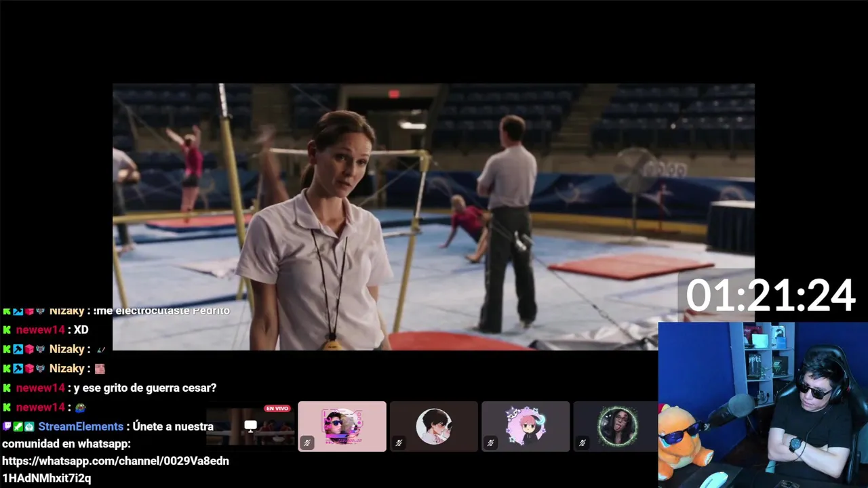Click the robot bot badge beside StreamElements
868x488 pixels.
[29, 427]
